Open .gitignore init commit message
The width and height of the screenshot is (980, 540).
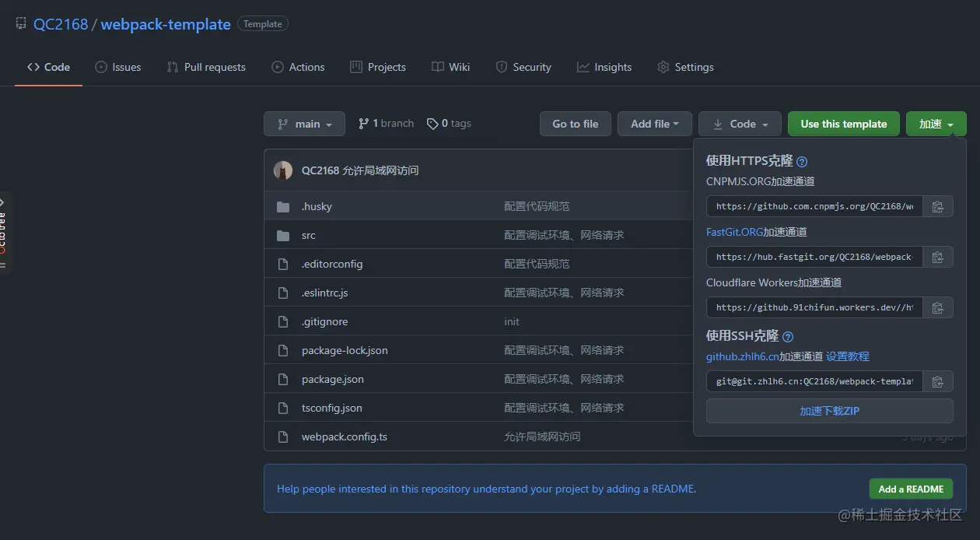(512, 321)
